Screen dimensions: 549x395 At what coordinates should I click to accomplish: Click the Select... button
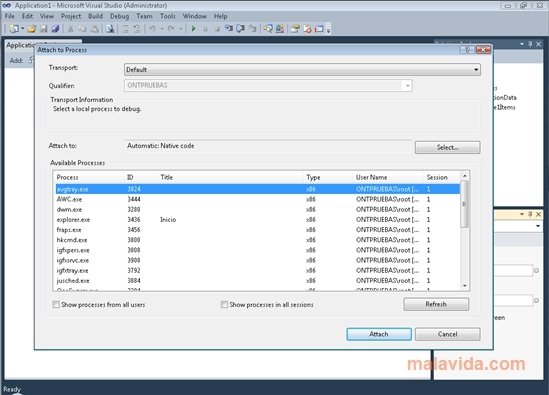[447, 147]
